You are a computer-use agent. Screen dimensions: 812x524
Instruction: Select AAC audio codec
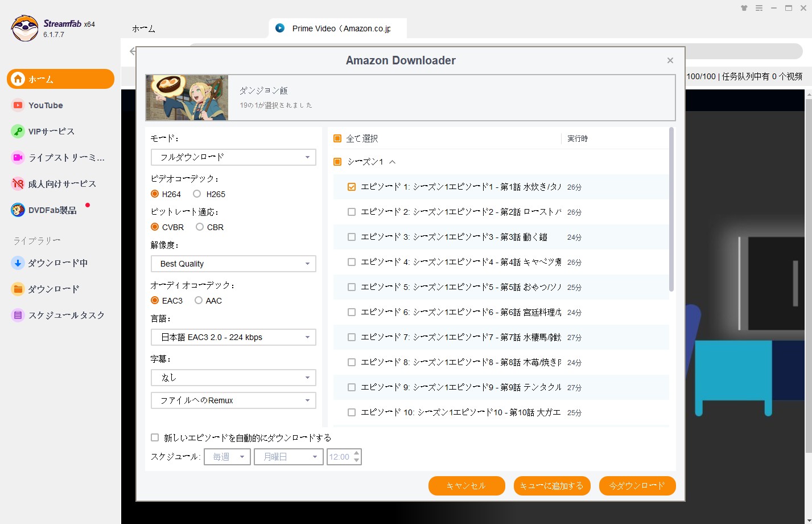199,301
